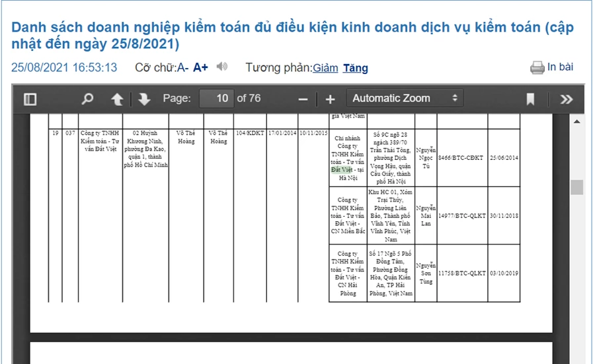Image resolution: width=595 pixels, height=364 pixels.
Task: Click the date cell '30/11/2018'
Action: point(504,216)
